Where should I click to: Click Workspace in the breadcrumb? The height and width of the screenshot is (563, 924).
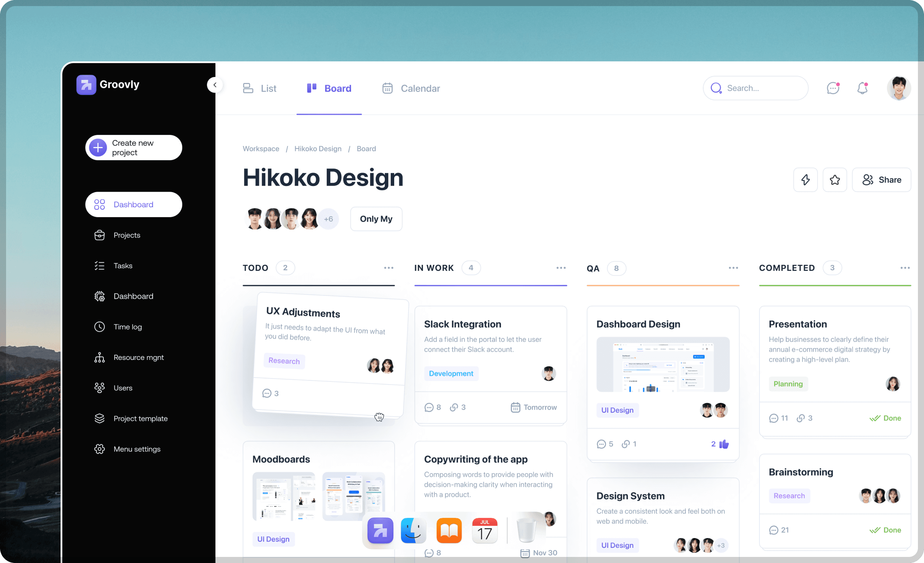[261, 149]
